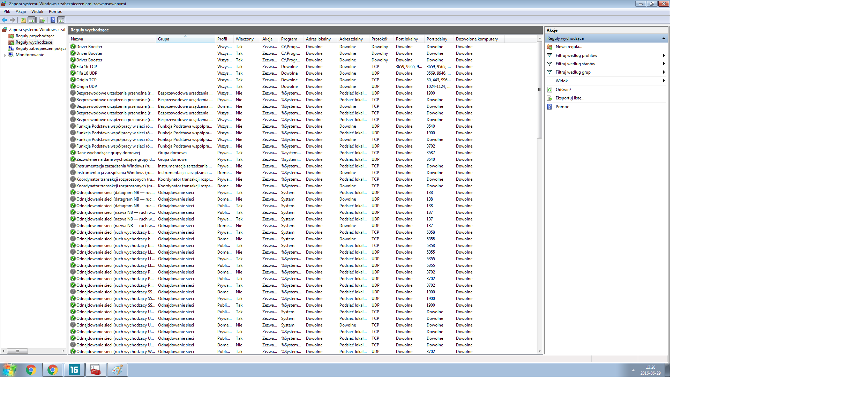This screenshot has height=398, width=868.
Task: Click the blue Back arrow in the toolbar
Action: 5,20
